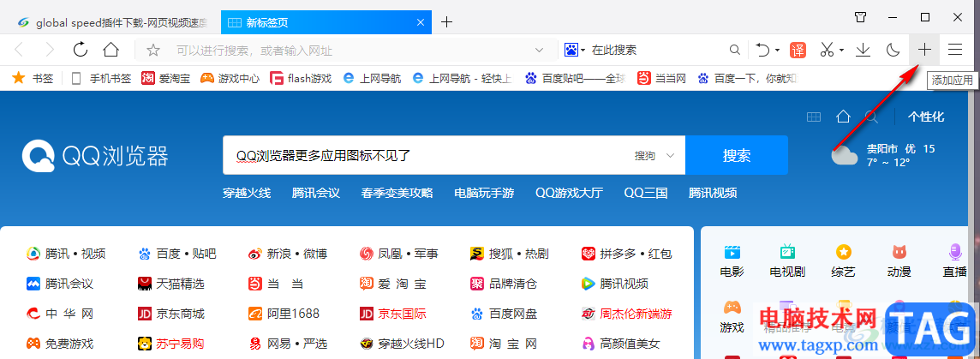Open 春季变美攻略 link
980x359 pixels.
pos(397,194)
